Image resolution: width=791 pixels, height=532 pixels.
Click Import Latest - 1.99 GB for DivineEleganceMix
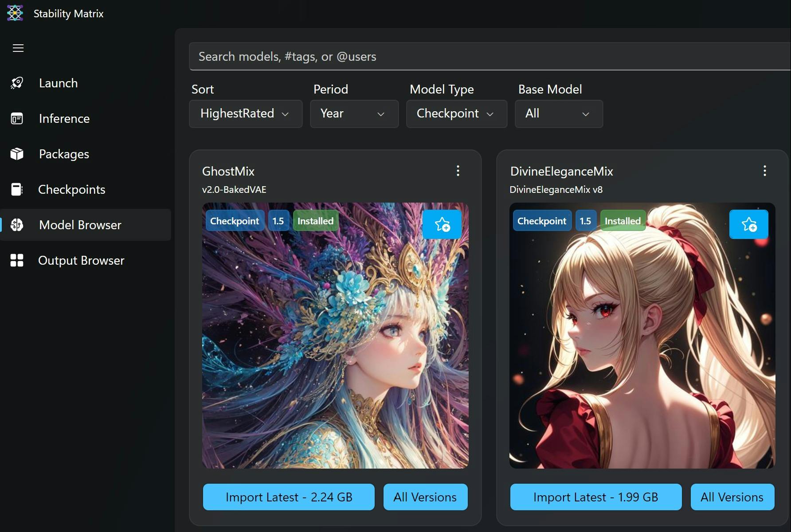pos(596,497)
